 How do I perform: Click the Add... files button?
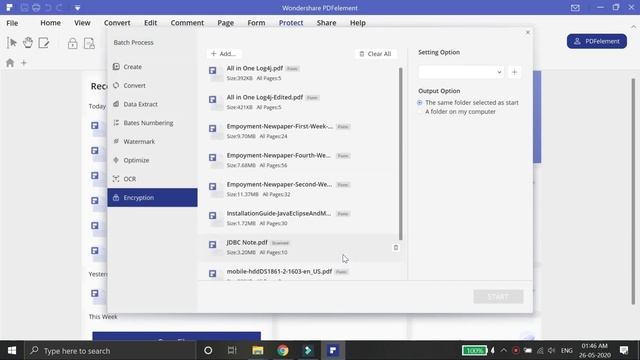tap(224, 53)
